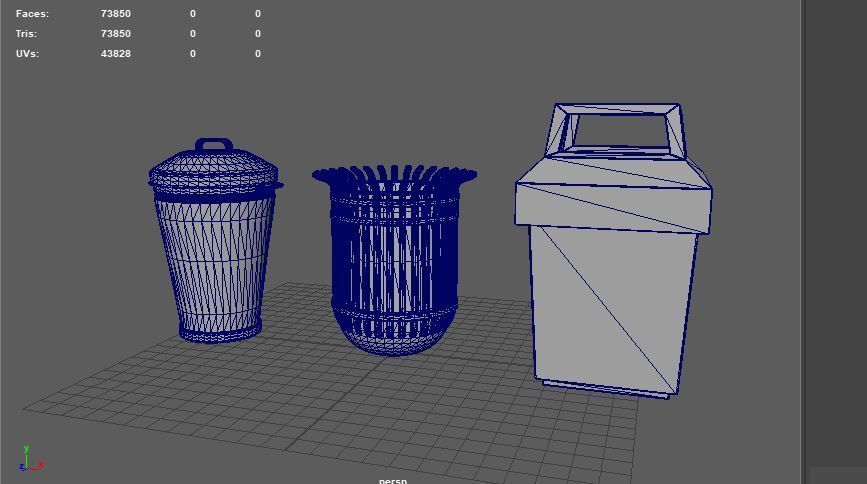Click the persp camera label

coord(393,480)
